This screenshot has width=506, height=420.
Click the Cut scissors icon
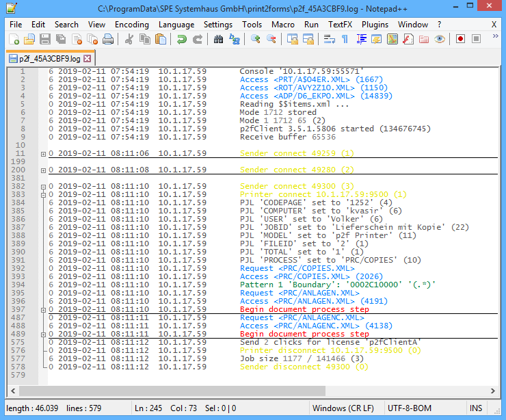[x=129, y=39]
